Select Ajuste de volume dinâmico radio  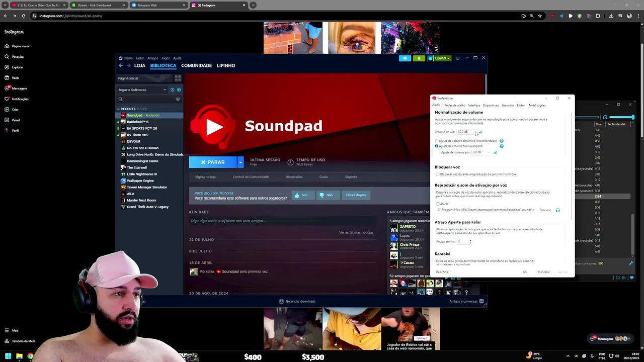coord(437,141)
